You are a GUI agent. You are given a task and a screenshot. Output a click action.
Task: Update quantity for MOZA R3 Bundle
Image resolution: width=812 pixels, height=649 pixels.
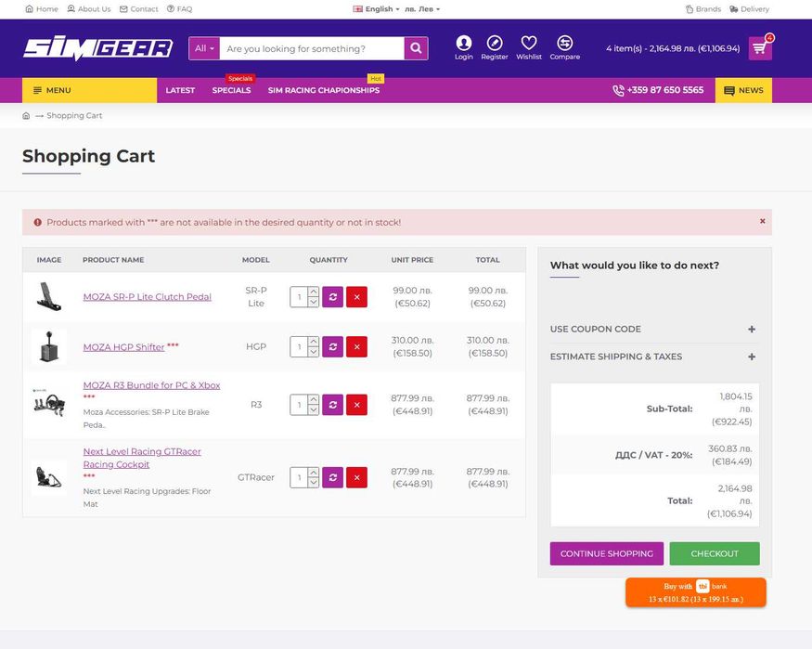[x=332, y=405]
